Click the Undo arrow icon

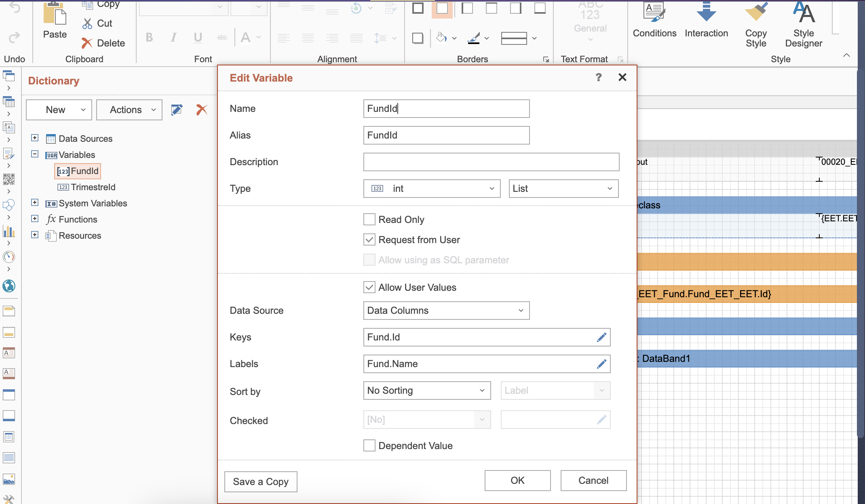coord(14,7)
